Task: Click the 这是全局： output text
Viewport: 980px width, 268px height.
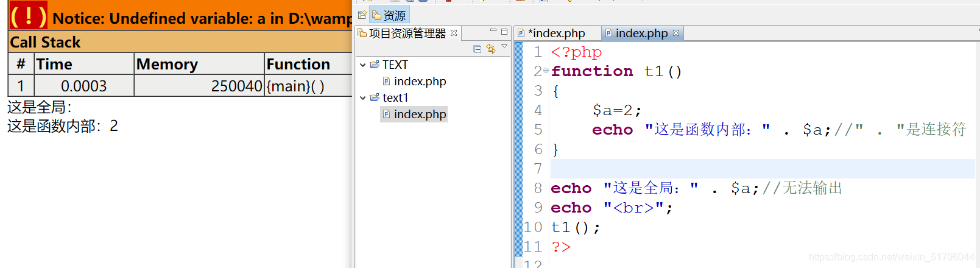Action: [40, 107]
